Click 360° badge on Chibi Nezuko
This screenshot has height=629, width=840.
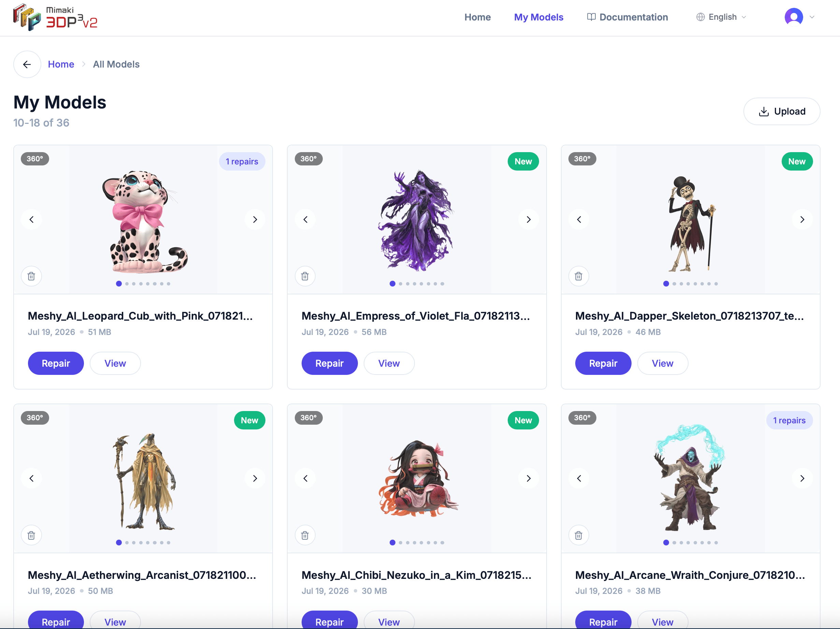coord(309,418)
